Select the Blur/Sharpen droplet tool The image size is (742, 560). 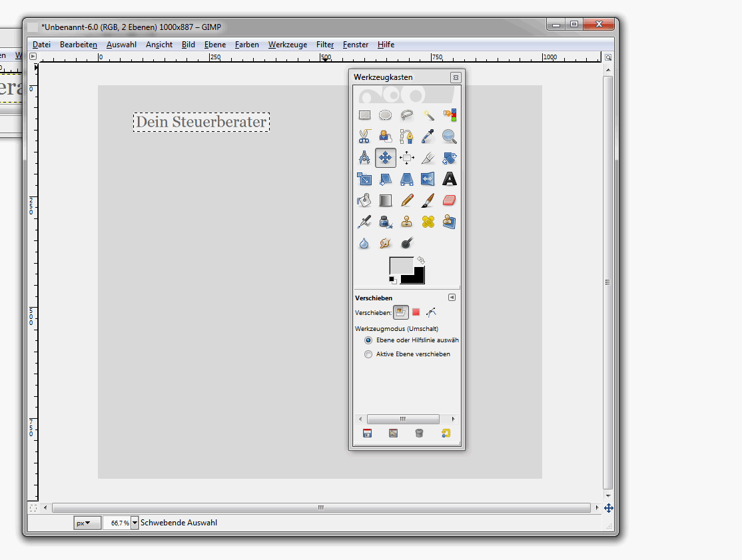click(364, 243)
